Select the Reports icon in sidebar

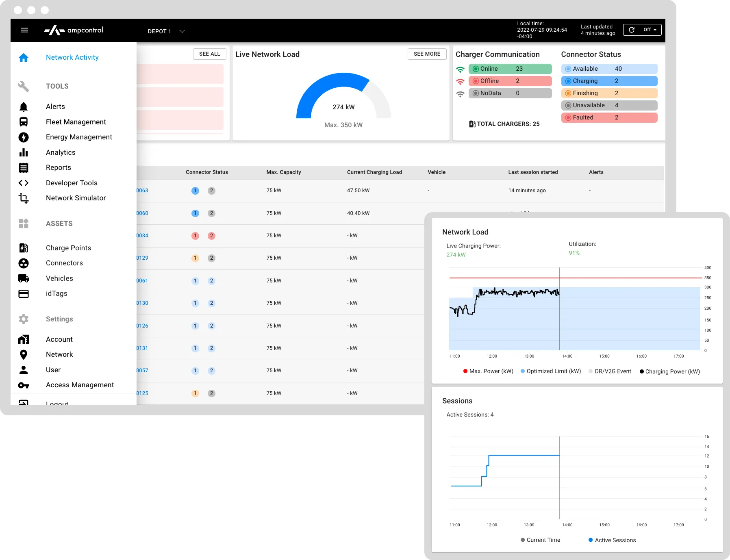(24, 167)
